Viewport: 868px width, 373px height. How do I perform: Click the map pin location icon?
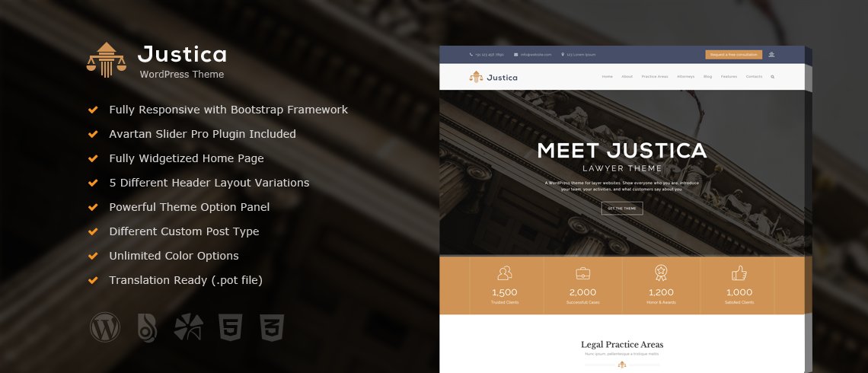[x=563, y=55]
